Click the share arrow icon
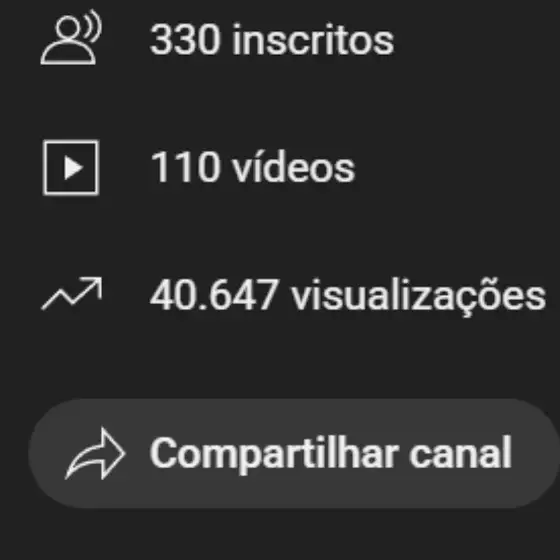Viewport: 560px width, 560px height. (95, 454)
